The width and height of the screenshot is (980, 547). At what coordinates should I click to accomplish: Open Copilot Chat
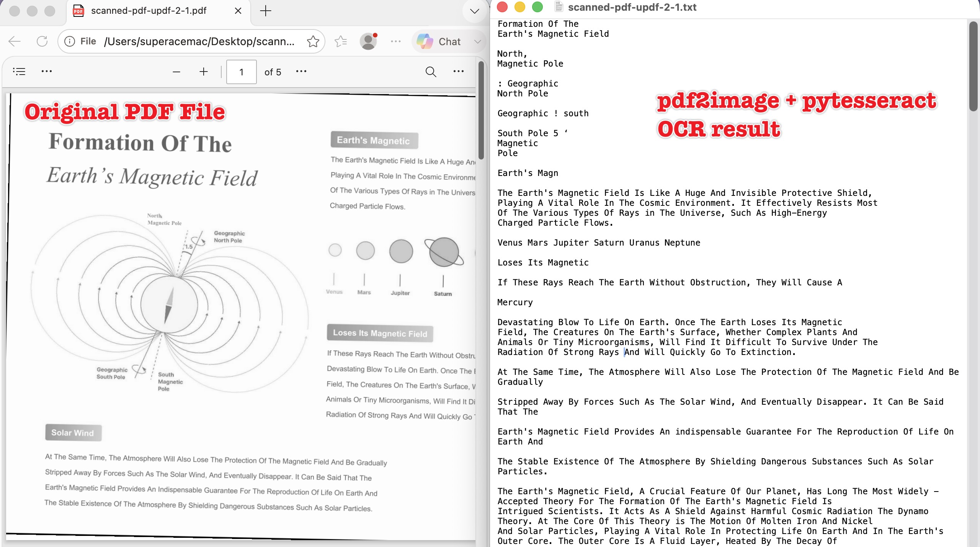(439, 41)
